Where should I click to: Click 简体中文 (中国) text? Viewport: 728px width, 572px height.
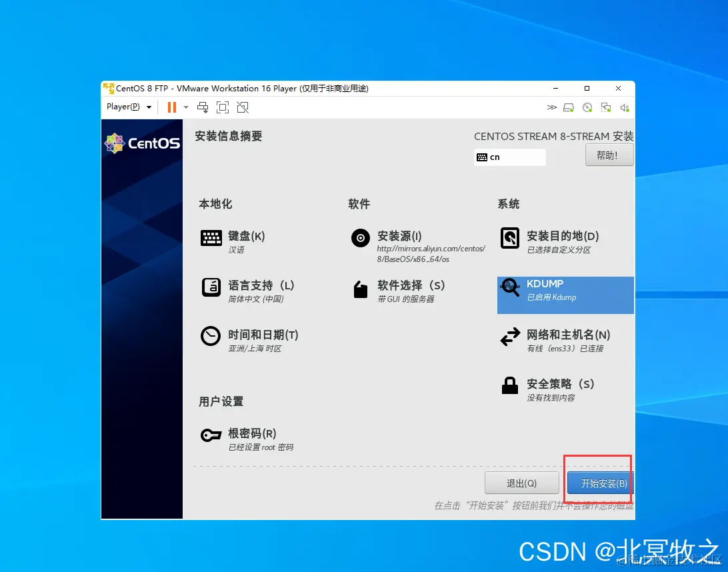(x=256, y=299)
